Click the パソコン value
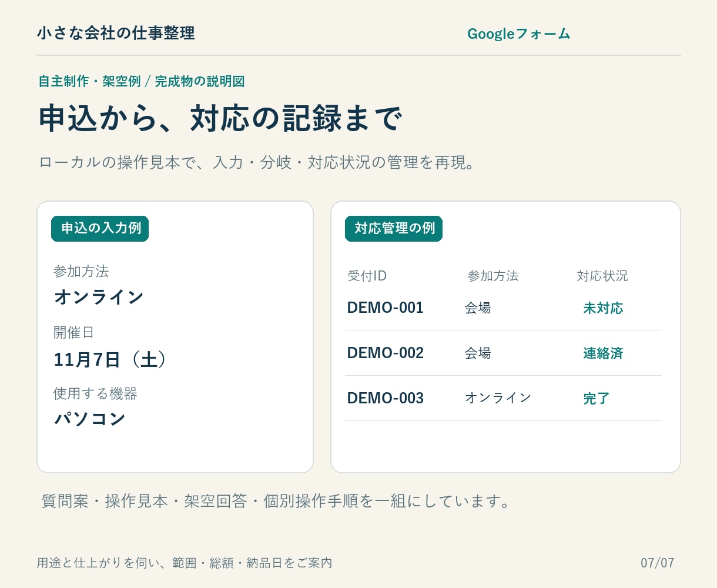Screen dimensions: 717x588 pyautogui.click(x=90, y=419)
